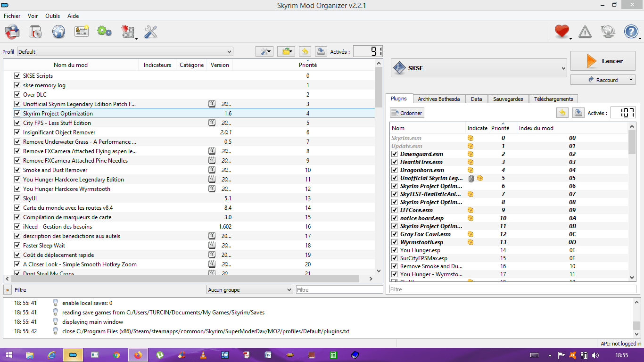Screen dimensions: 644x362
Task: Click the volume speaker tray icon
Action: [x=595, y=355]
